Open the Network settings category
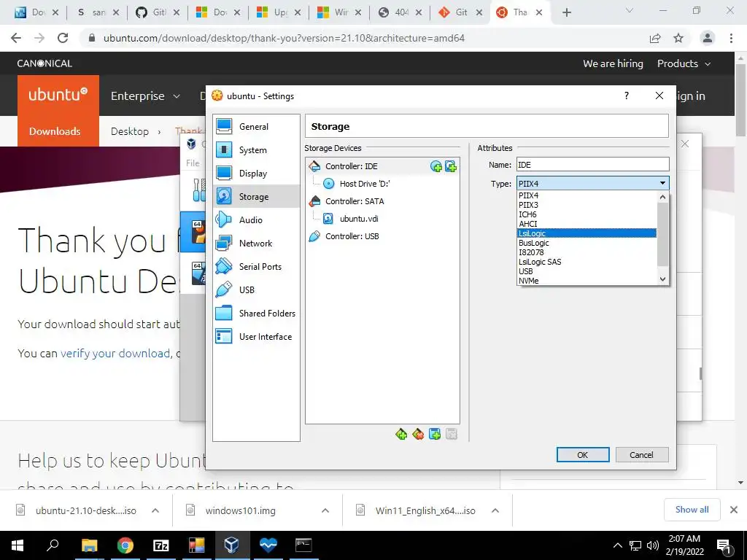747x560 pixels. tap(256, 244)
